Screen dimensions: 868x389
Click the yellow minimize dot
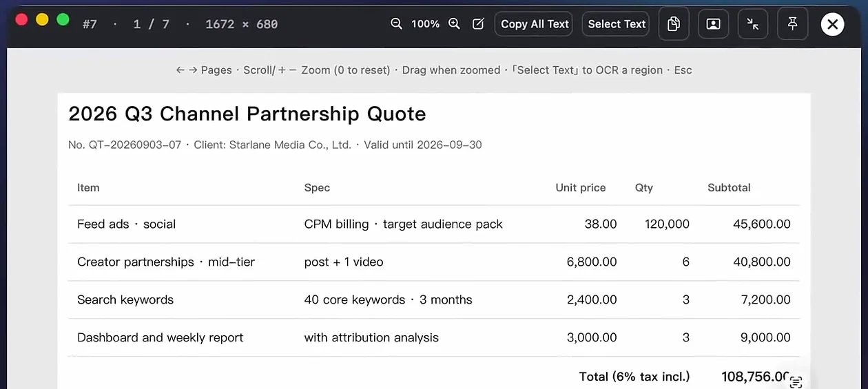42,19
